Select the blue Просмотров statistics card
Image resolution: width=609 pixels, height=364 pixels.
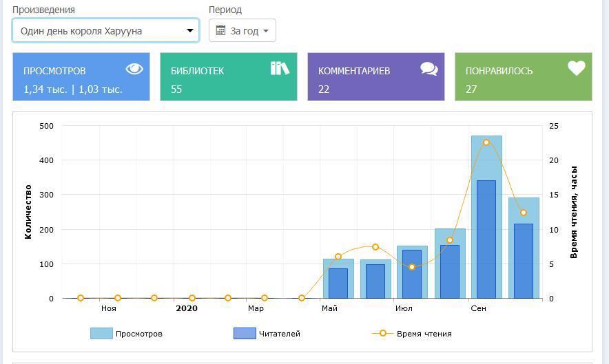coord(81,76)
